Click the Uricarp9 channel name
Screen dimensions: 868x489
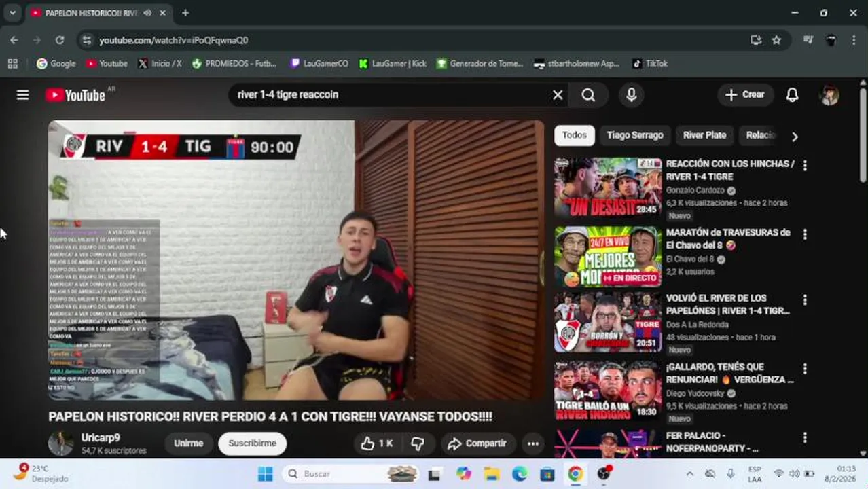(101, 438)
